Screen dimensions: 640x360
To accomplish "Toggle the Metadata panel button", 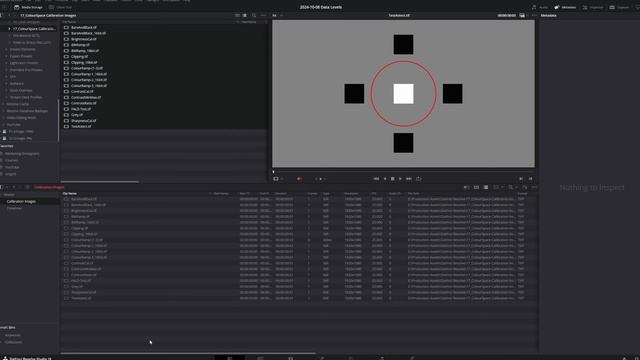I will (565, 7).
